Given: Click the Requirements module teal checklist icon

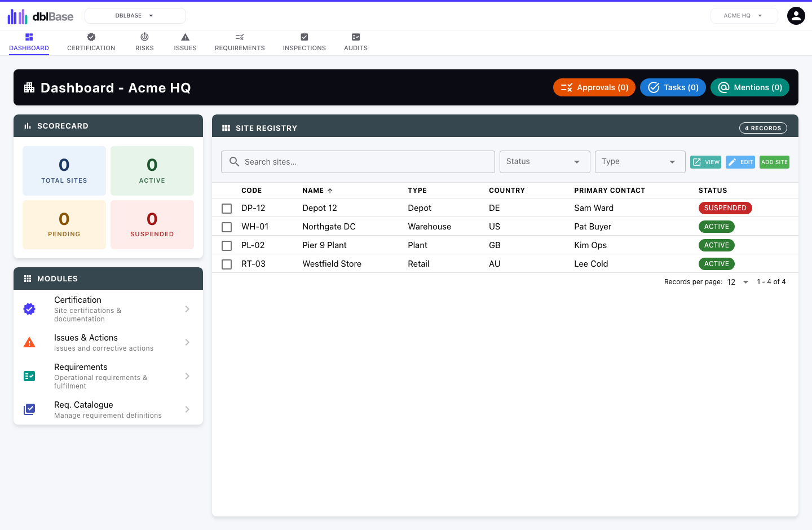Looking at the screenshot, I should tap(29, 376).
